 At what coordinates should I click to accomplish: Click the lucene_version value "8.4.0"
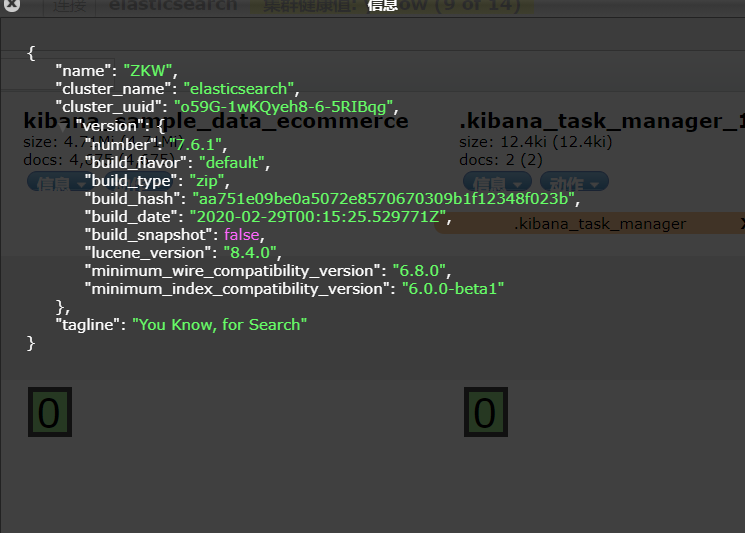coord(249,253)
